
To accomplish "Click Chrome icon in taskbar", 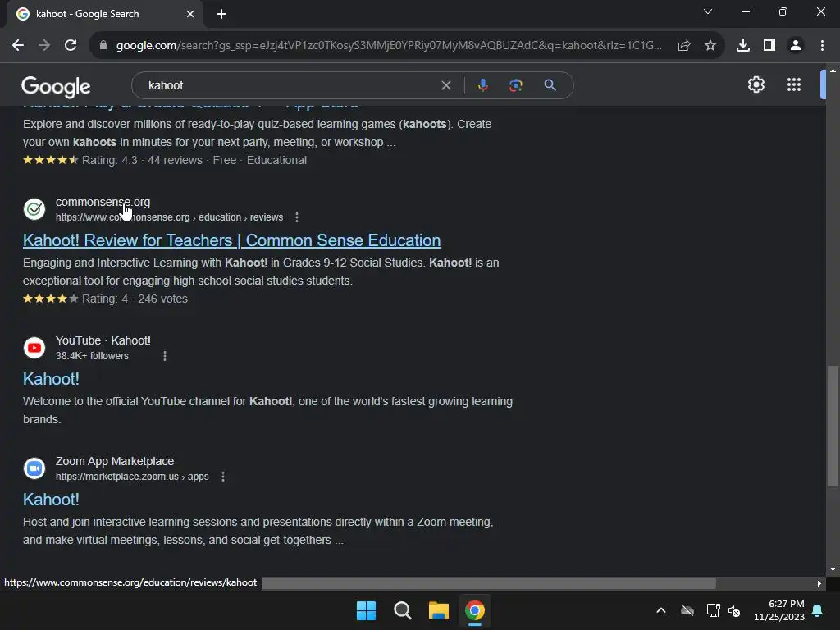I will [475, 610].
